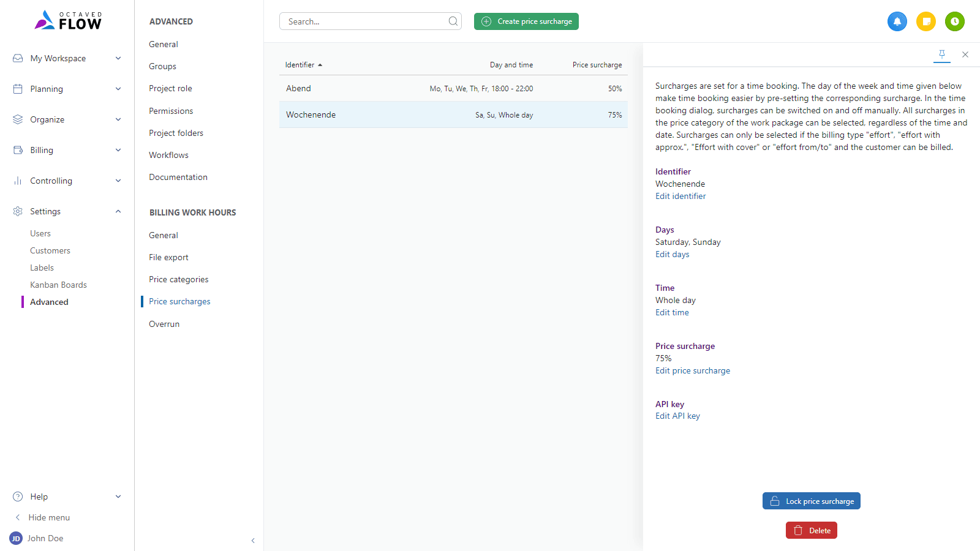
Task: Open Price categories settings
Action: pos(178,279)
